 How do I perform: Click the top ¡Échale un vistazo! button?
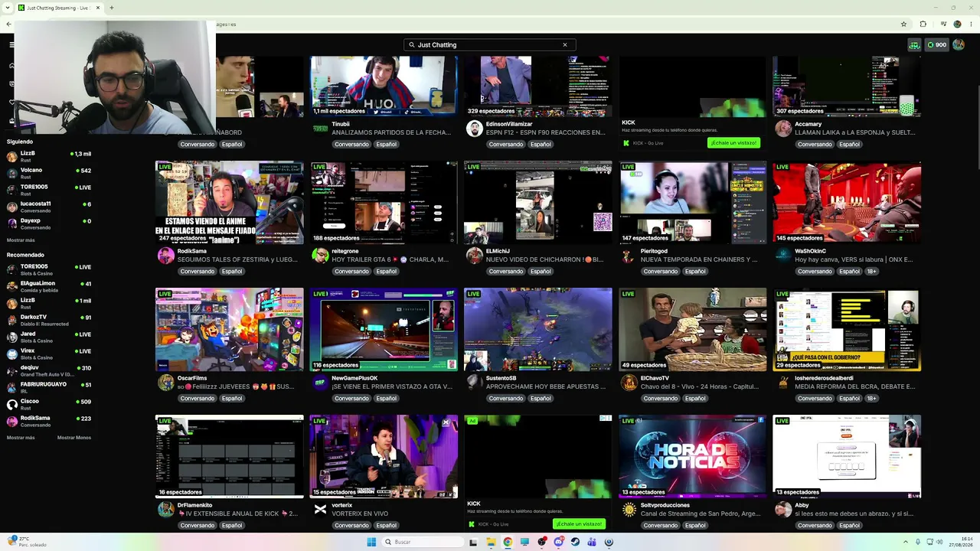click(x=733, y=143)
